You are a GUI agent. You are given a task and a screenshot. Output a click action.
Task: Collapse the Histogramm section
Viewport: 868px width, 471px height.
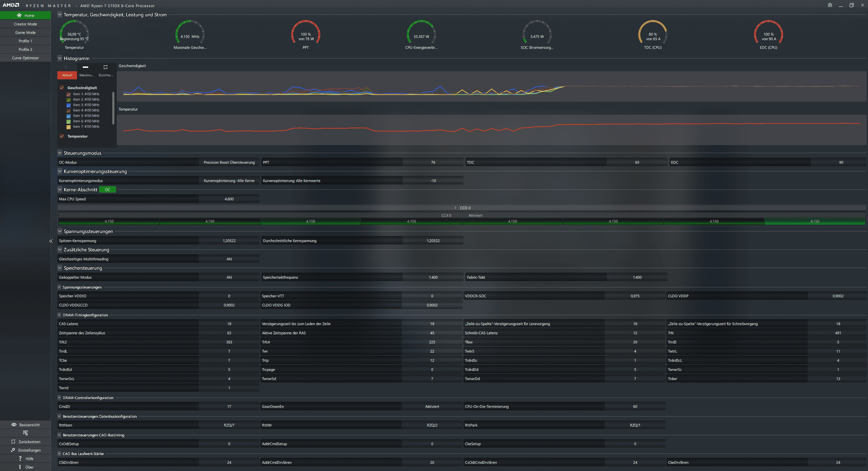point(60,58)
